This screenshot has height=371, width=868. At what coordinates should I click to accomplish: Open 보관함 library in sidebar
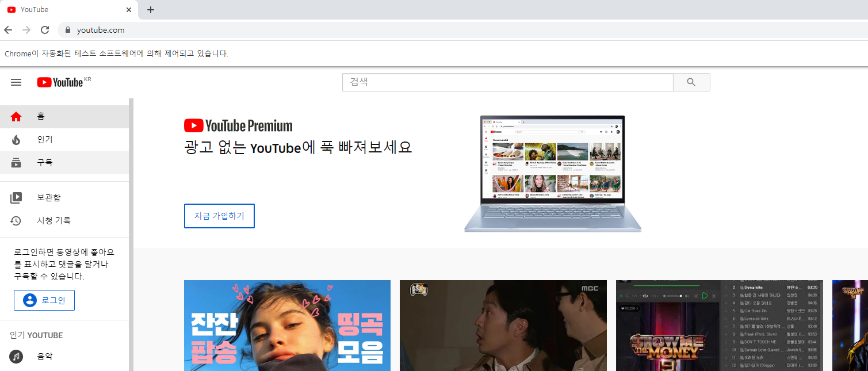(x=64, y=198)
